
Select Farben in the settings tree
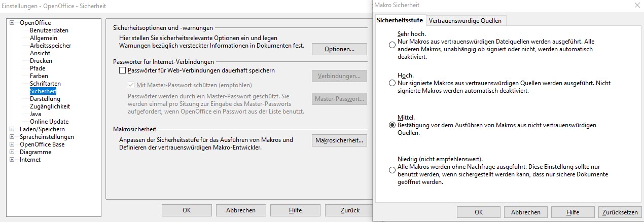tap(39, 76)
